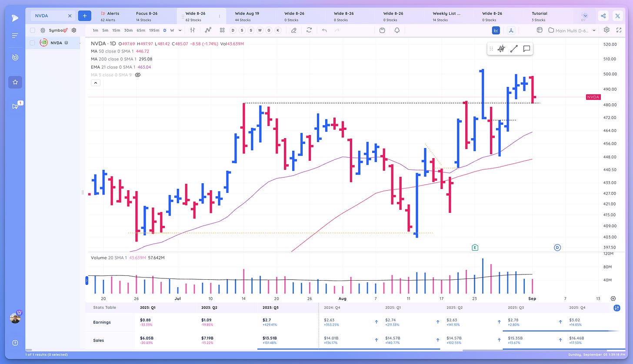Expand the watchlist tabs overflow chevron
This screenshot has width=633, height=364.
tap(585, 16)
